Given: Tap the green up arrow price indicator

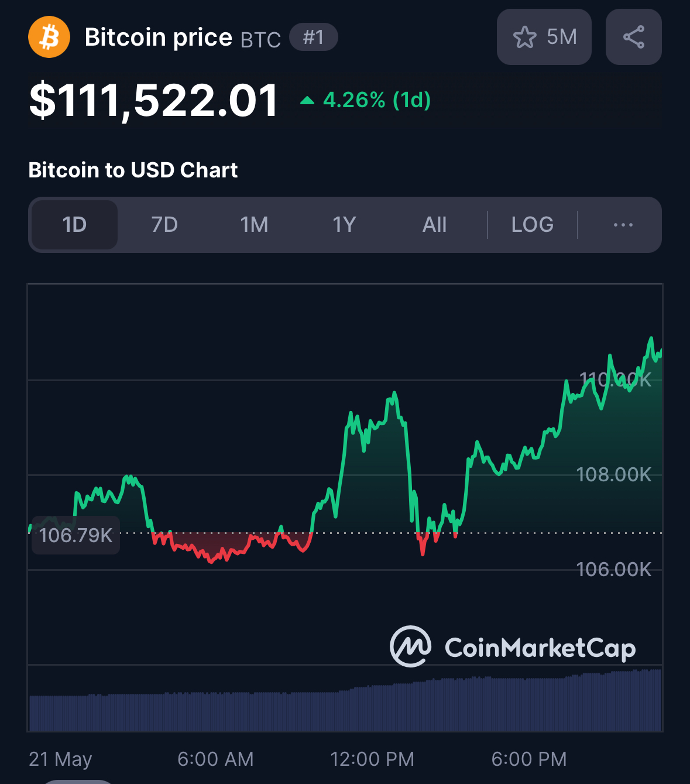Looking at the screenshot, I should click(307, 101).
